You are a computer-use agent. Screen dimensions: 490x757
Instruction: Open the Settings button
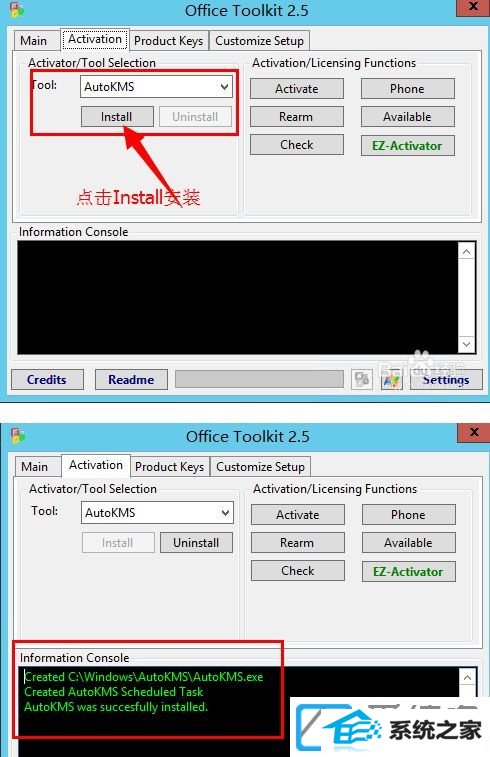[x=446, y=380]
